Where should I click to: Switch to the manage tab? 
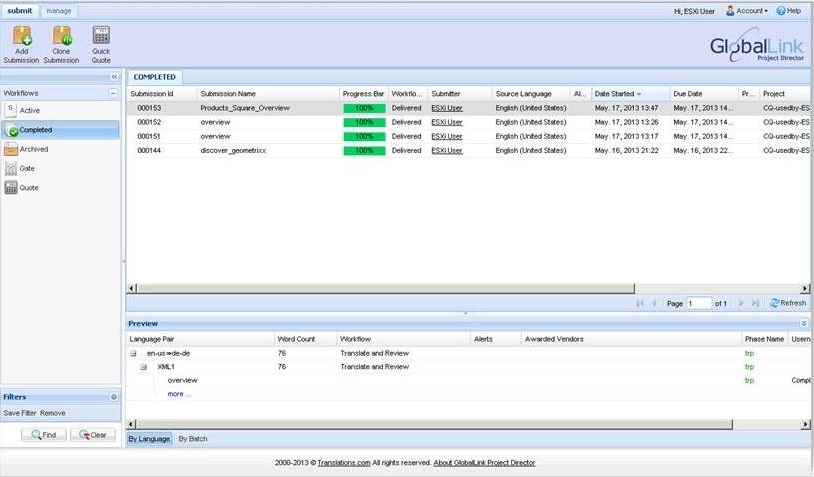59,11
